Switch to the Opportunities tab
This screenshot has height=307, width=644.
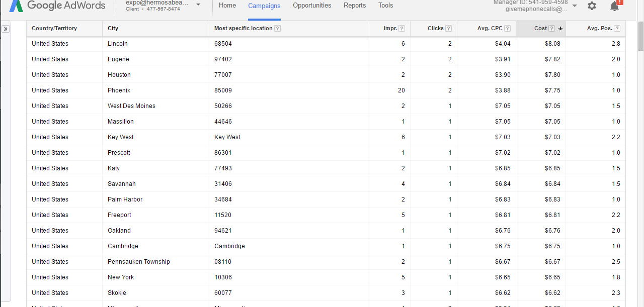click(312, 6)
